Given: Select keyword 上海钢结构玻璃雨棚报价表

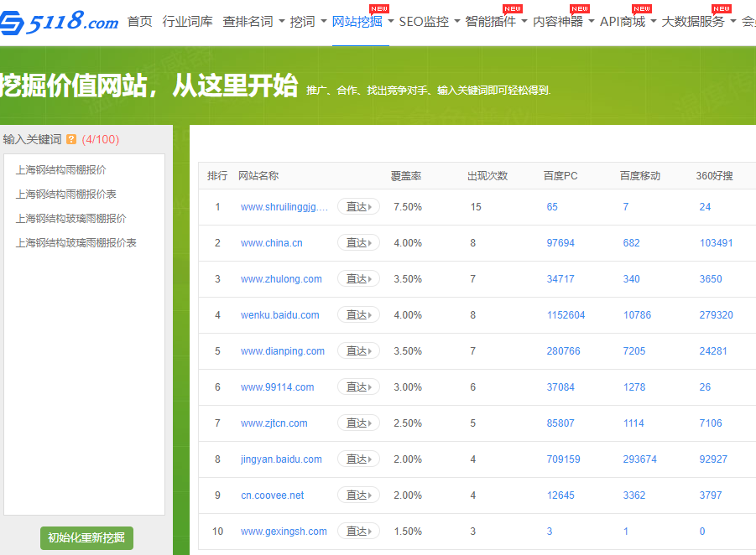Looking at the screenshot, I should (76, 242).
